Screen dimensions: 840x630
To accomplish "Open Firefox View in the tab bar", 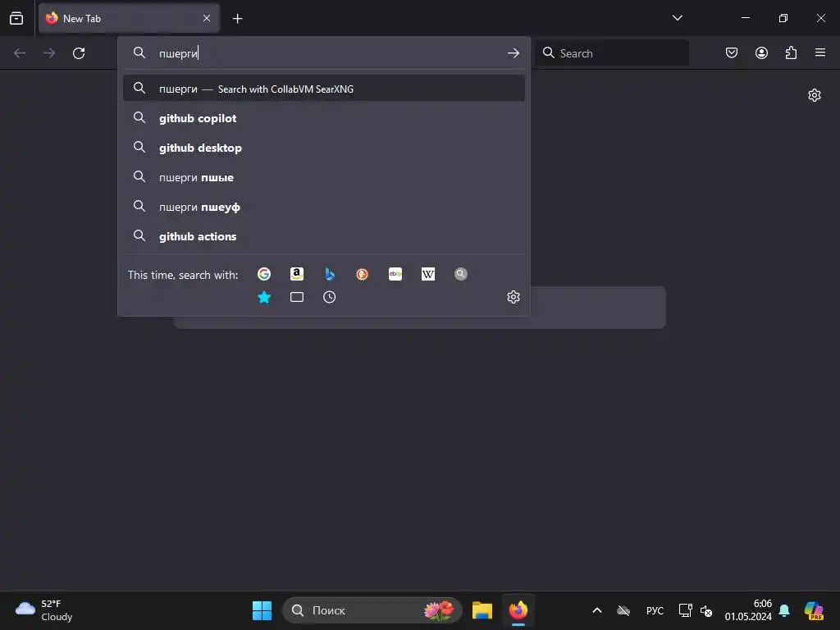I will [16, 18].
